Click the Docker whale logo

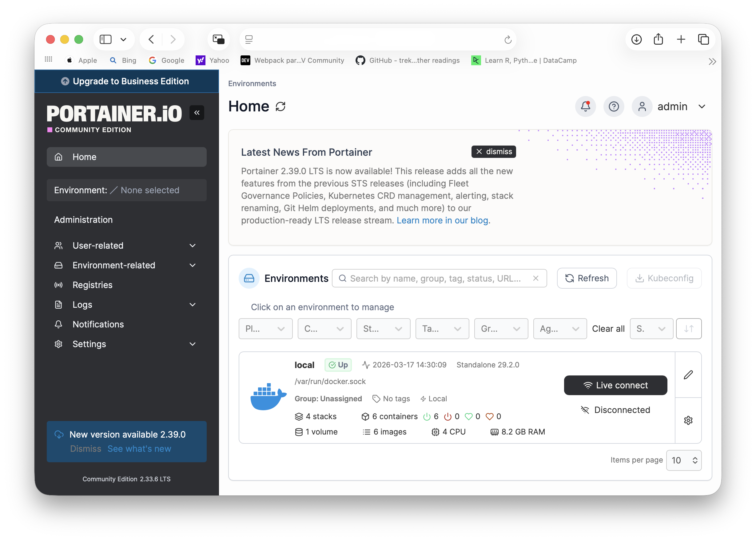268,396
